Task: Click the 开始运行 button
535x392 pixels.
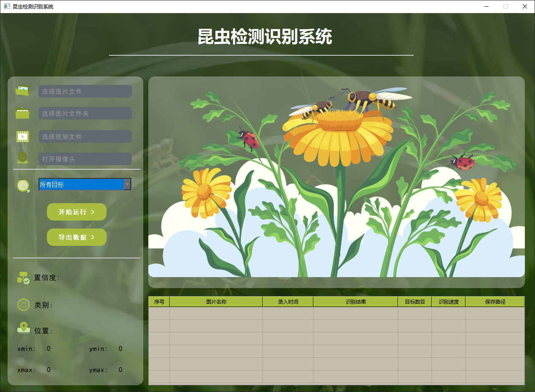Action: point(76,212)
